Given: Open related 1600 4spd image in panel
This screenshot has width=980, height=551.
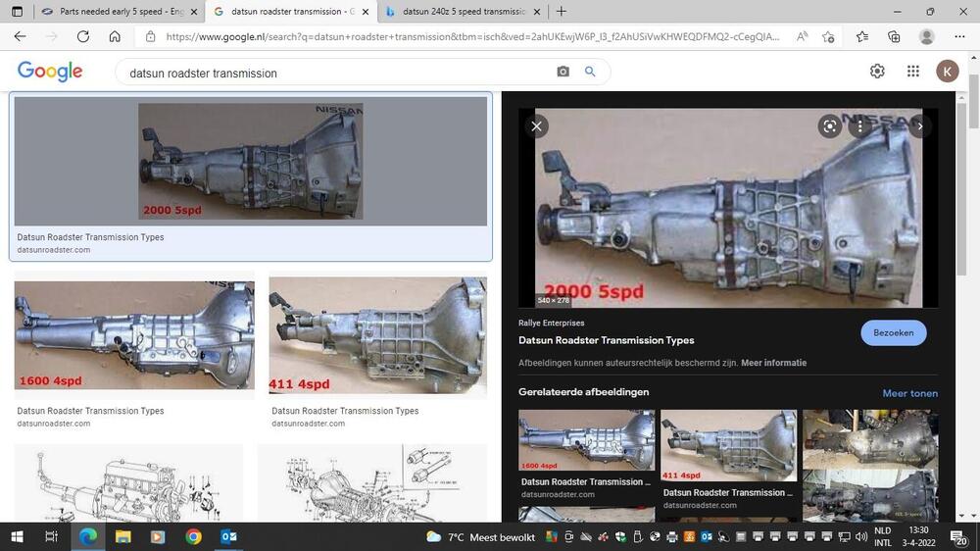Looking at the screenshot, I should 586,439.
